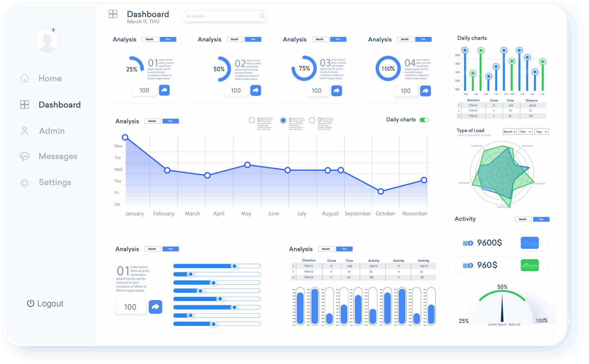This screenshot has height=364, width=589.
Task: Click the top horizontal slider handle
Action: pyautogui.click(x=234, y=266)
